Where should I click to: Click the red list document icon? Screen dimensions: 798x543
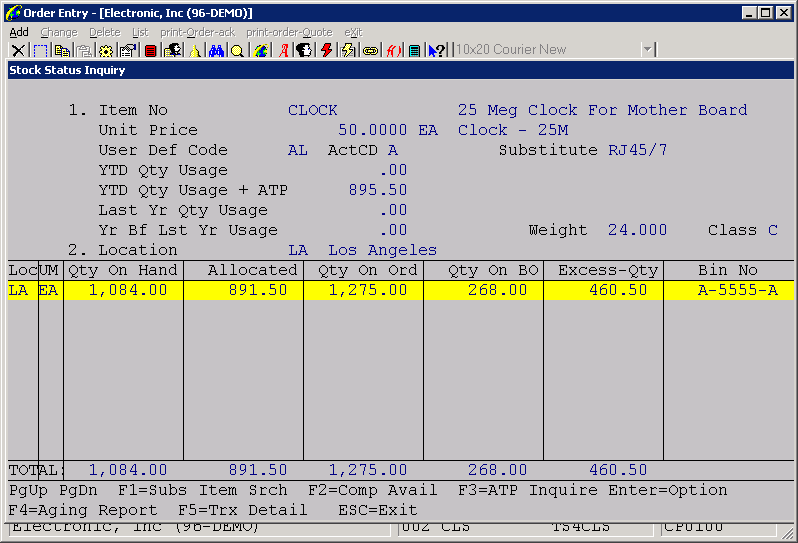(x=150, y=50)
